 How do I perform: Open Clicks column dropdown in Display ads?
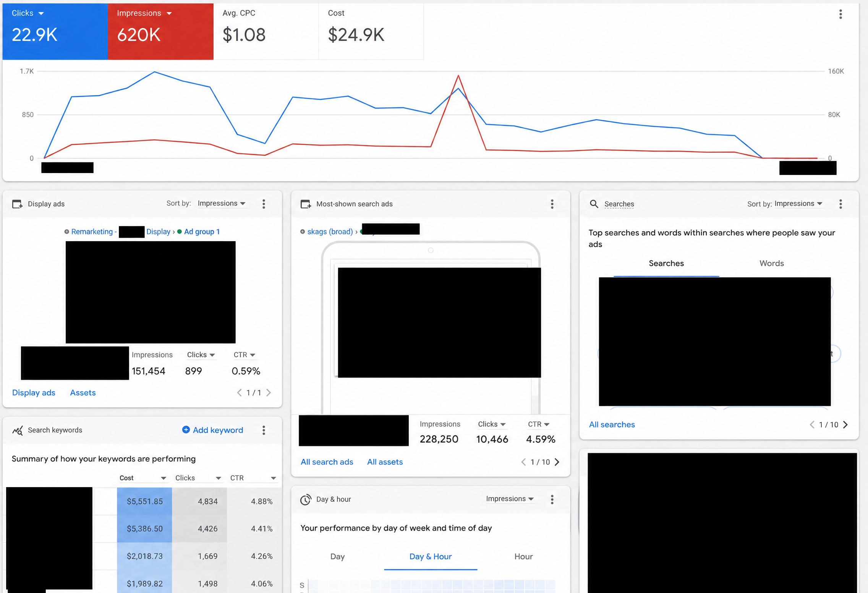pyautogui.click(x=201, y=355)
